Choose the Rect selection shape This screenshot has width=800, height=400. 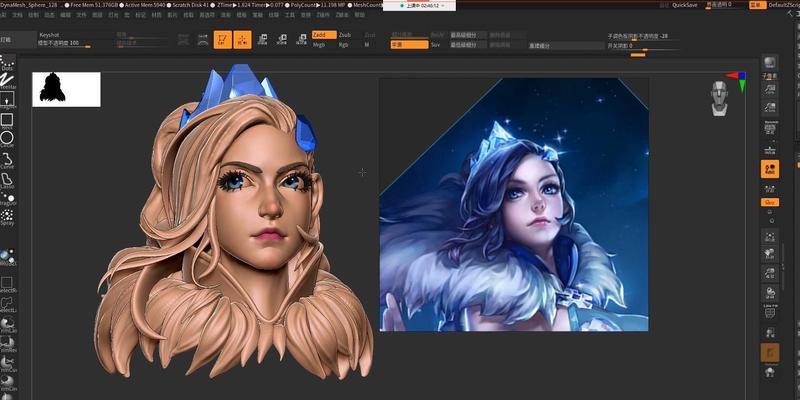pyautogui.click(x=7, y=121)
